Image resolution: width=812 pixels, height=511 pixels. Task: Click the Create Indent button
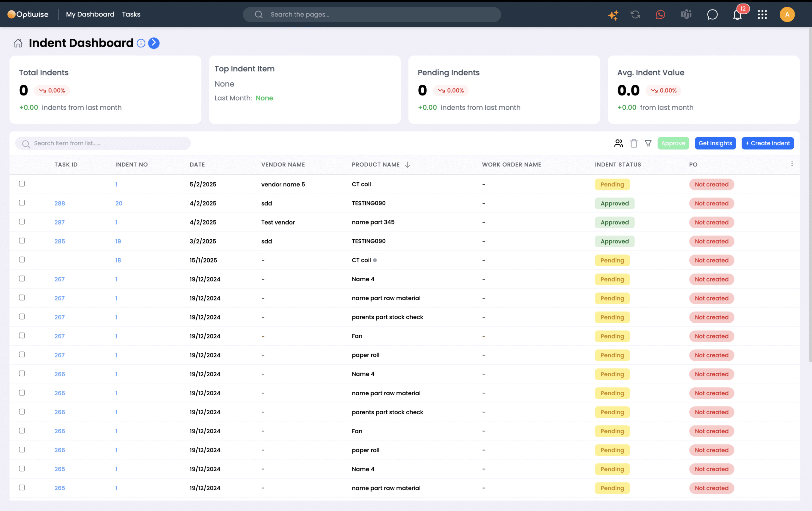click(767, 143)
